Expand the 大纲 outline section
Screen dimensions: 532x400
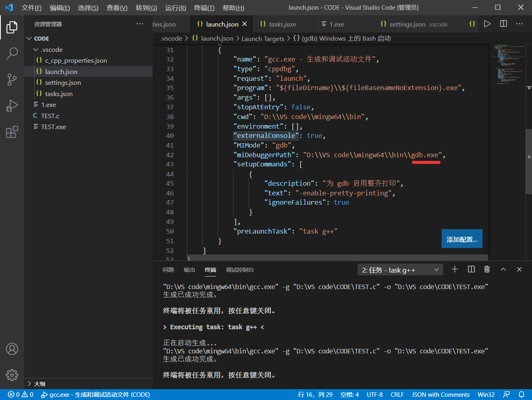coord(29,384)
